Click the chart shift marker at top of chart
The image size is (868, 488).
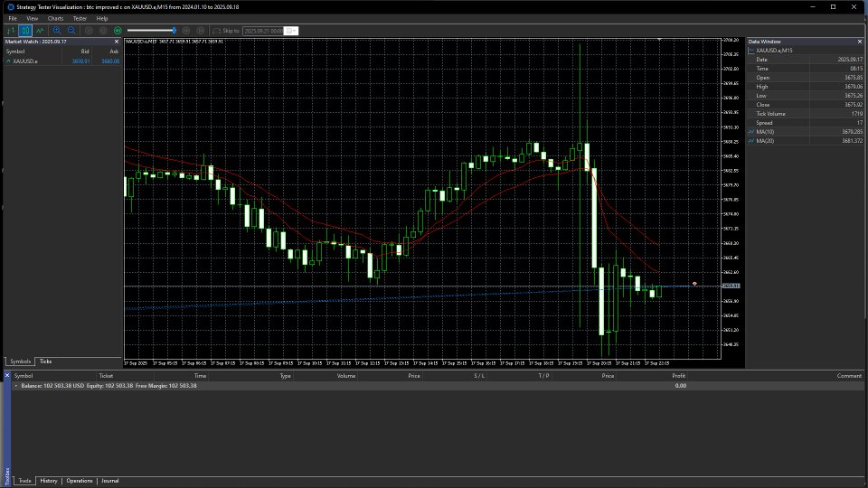(659, 40)
